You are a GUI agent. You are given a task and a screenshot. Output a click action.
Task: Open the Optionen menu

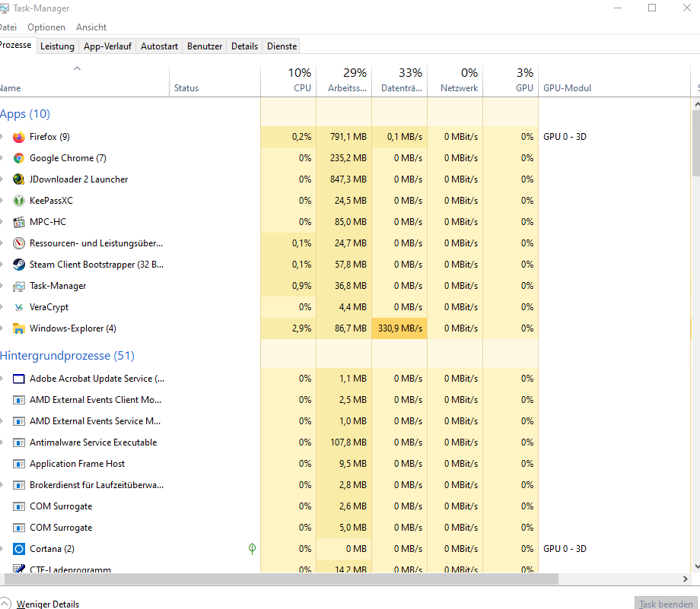click(46, 27)
